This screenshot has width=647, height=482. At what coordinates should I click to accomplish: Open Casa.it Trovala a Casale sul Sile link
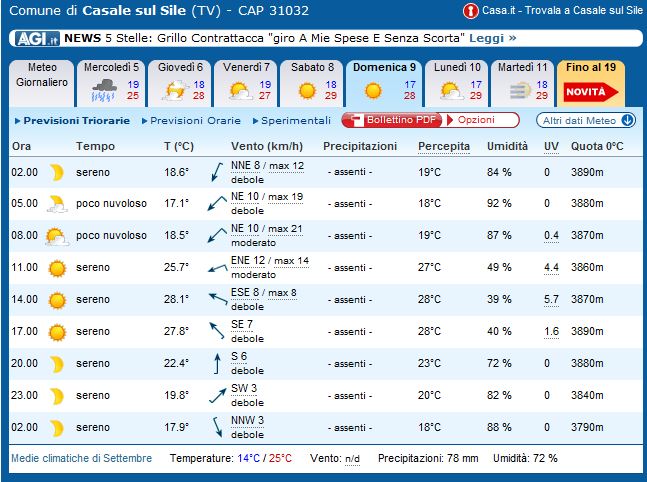point(562,10)
